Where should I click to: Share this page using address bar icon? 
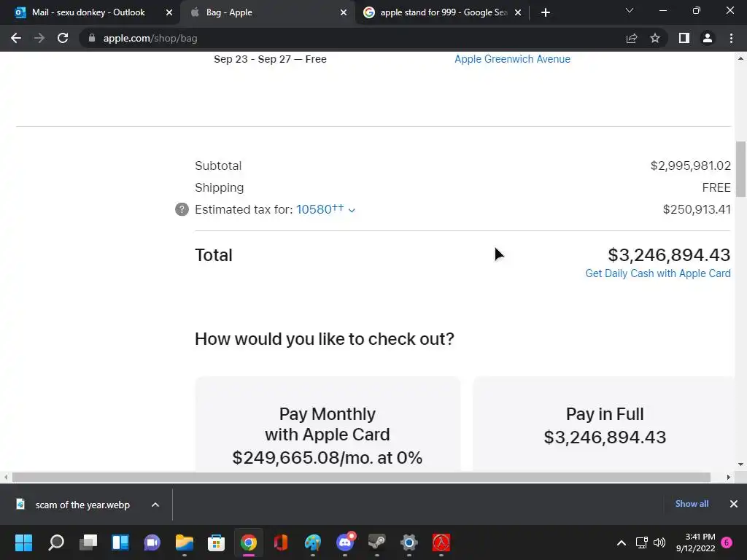(632, 38)
